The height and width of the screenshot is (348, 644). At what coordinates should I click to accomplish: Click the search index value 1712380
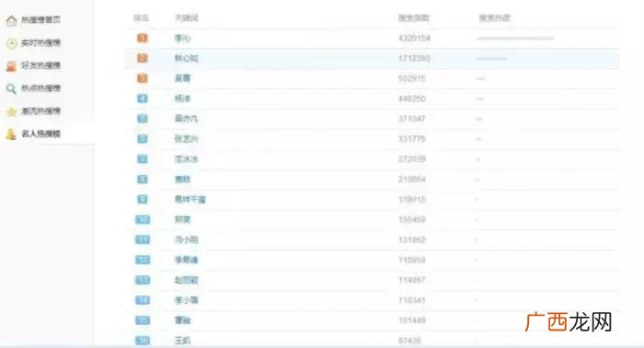414,58
